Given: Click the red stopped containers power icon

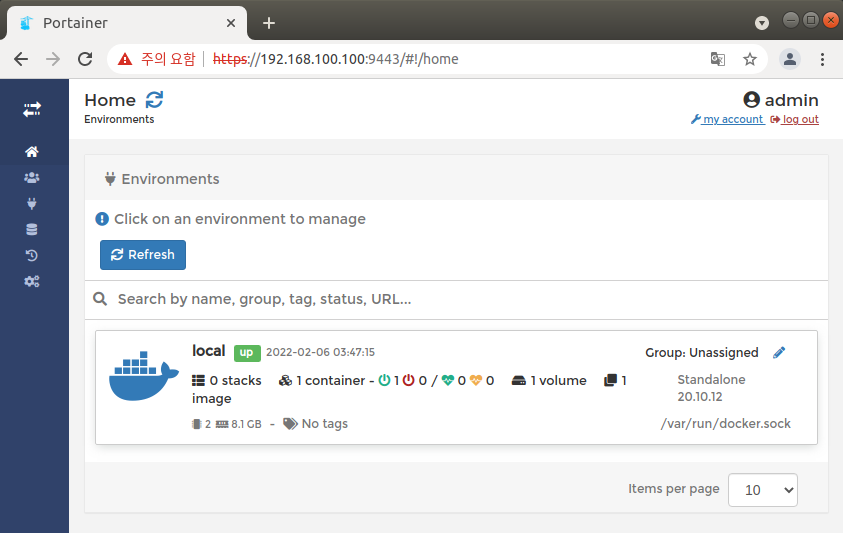Looking at the screenshot, I should click(409, 380).
